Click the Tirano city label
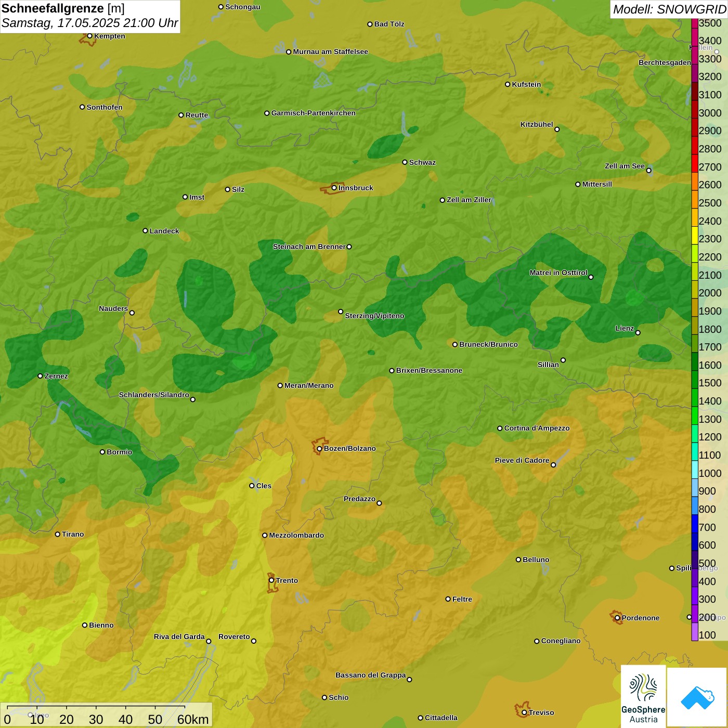Image resolution: width=728 pixels, height=728 pixels. (x=73, y=534)
